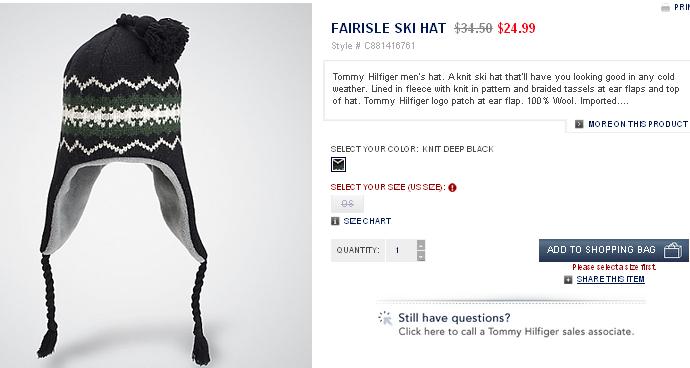Decrease quantity with the down arrow
The height and width of the screenshot is (368, 690).
point(421,256)
